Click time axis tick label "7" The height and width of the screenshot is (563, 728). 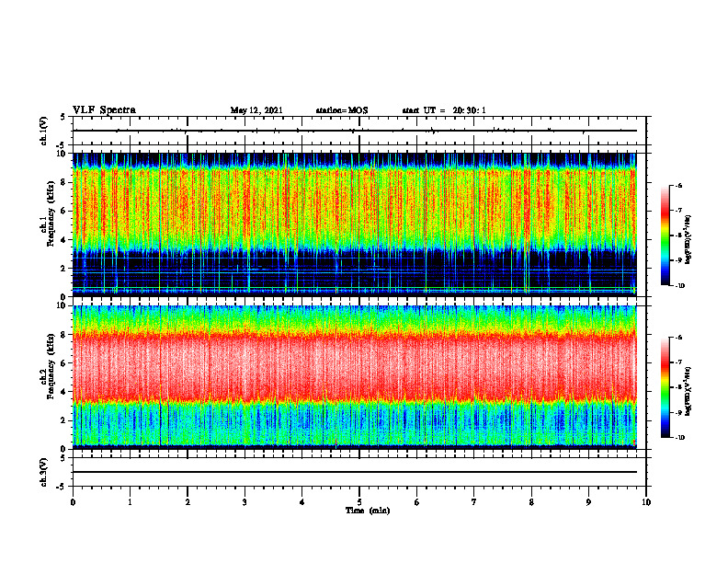coord(474,502)
